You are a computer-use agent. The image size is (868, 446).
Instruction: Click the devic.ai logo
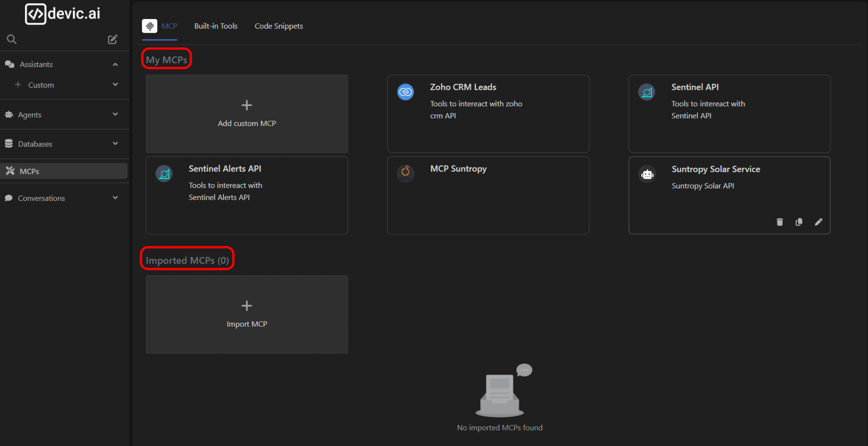(63, 14)
